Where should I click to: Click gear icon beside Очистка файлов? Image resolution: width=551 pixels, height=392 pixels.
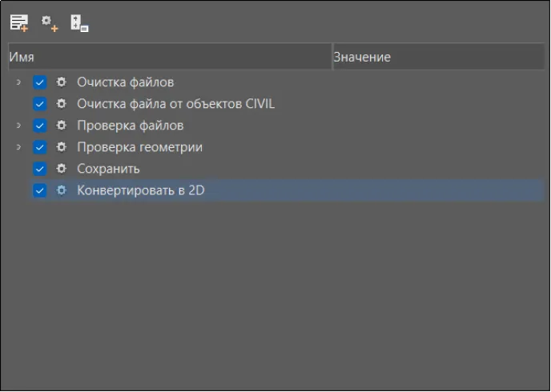point(62,82)
